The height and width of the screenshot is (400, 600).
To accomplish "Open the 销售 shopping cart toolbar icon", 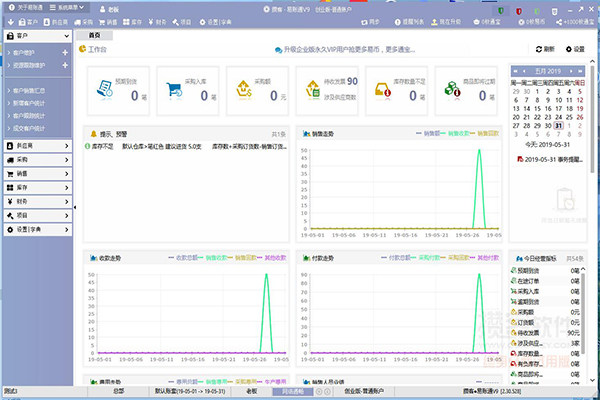I will coord(102,22).
